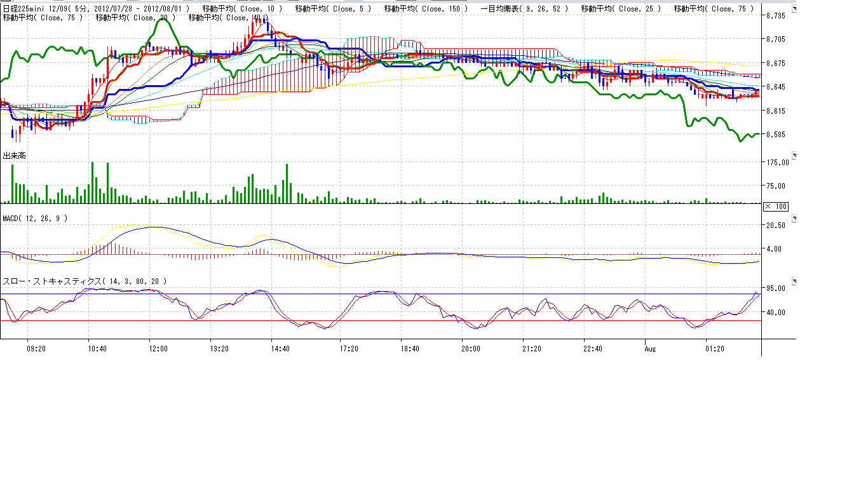Click the Aug date marker on time axis
Image resolution: width=868 pixels, height=488 pixels.
click(651, 349)
